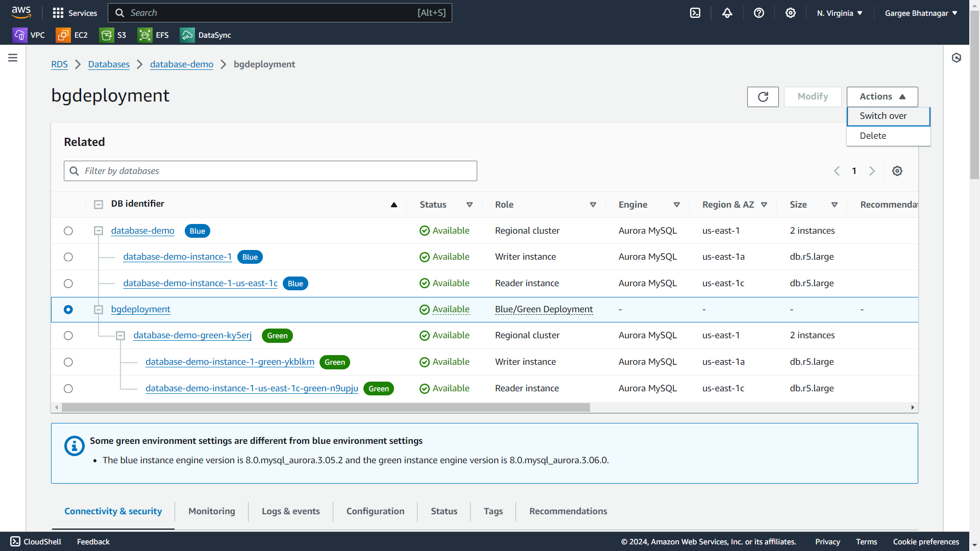Open the notifications bell icon
Image resolution: width=980 pixels, height=551 pixels.
(727, 13)
